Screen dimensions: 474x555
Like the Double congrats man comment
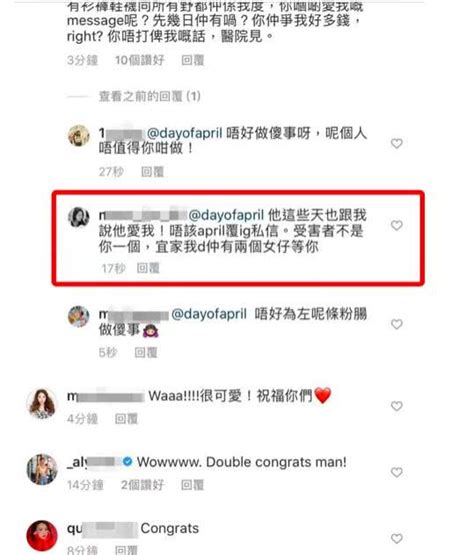click(x=396, y=472)
